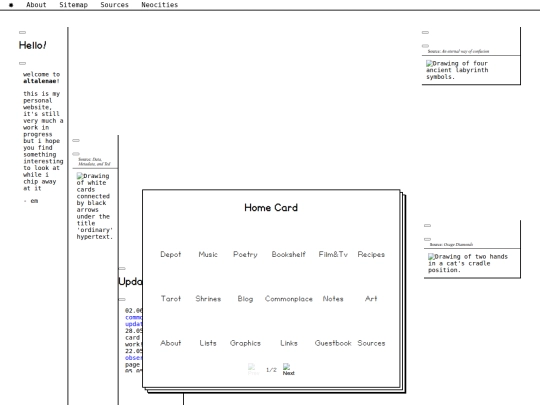Open Art on the Home Card
540x405 pixels.
[x=371, y=299]
